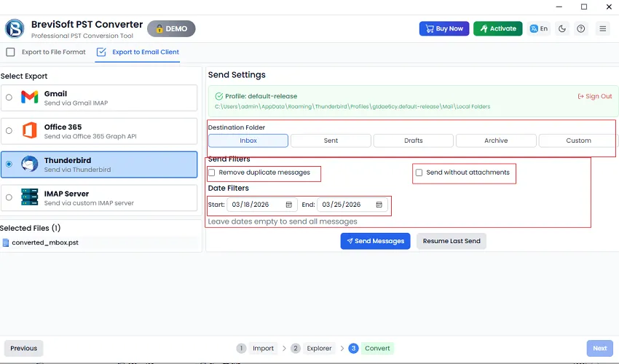Enable Remove duplicate messages checkbox
Viewport: 619px width, 364px height.
pos(212,173)
